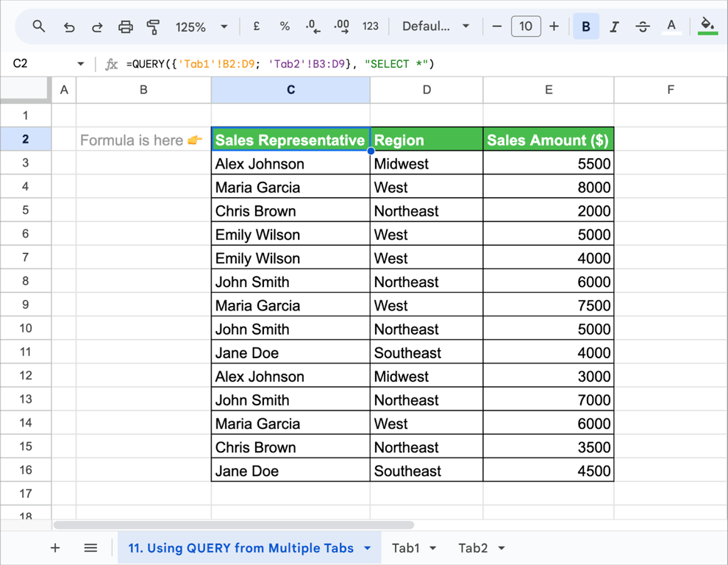Image resolution: width=728 pixels, height=565 pixels.
Task: Toggle bold formatting
Action: click(586, 26)
